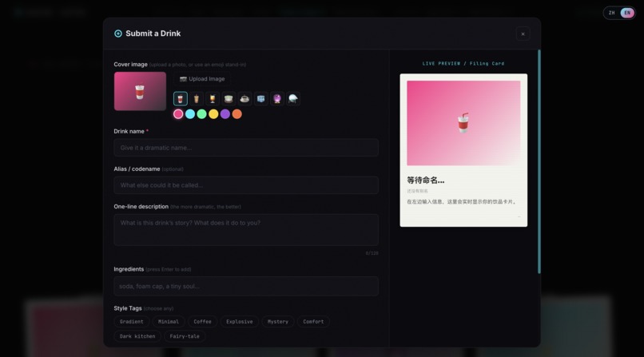
Task: Click the Ingredients input field
Action: click(246, 286)
